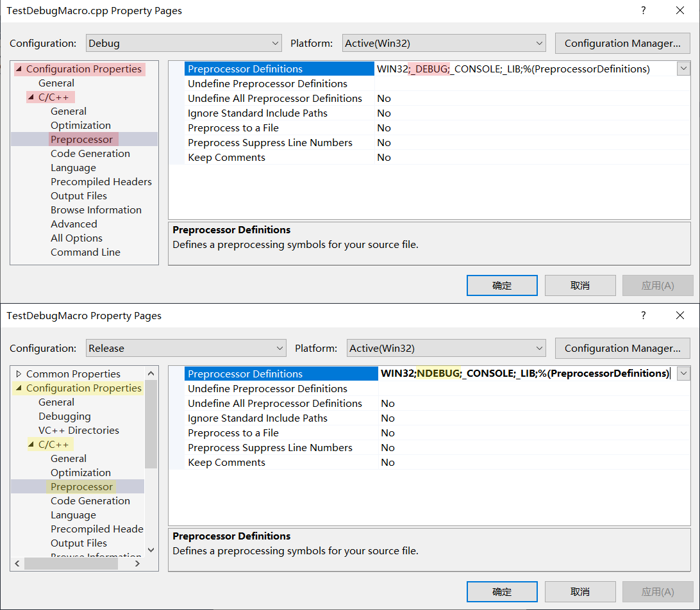700x610 pixels.
Task: Select the Optimization tree item
Action: pyautogui.click(x=80, y=125)
